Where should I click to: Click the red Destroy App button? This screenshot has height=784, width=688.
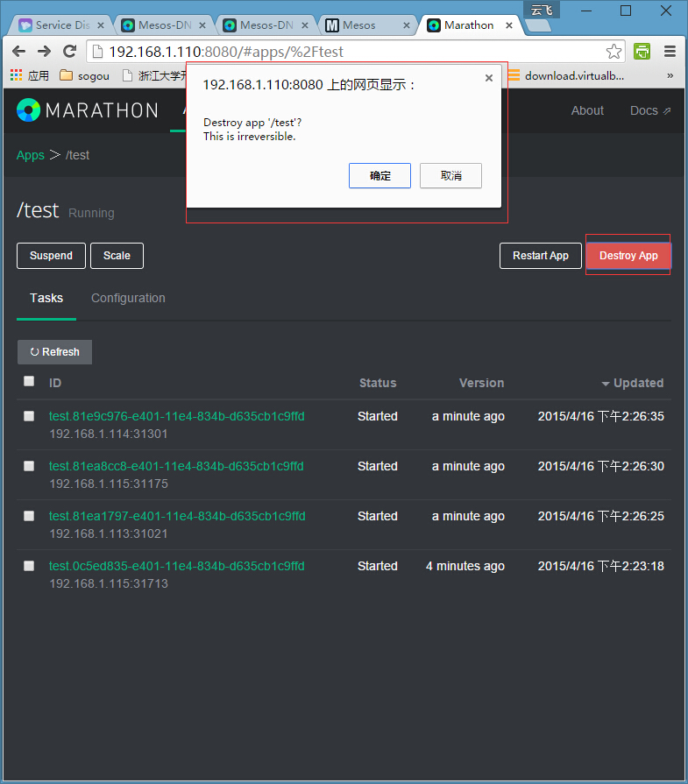point(628,256)
